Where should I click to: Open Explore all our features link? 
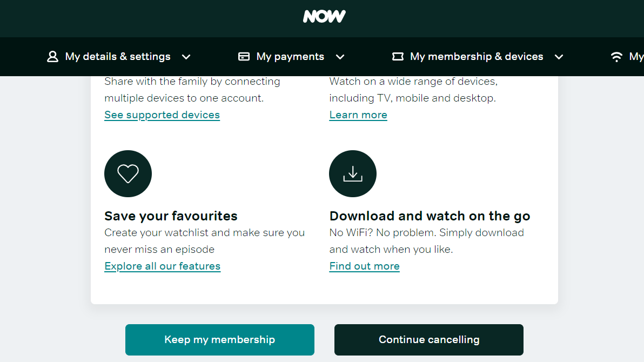tap(162, 266)
